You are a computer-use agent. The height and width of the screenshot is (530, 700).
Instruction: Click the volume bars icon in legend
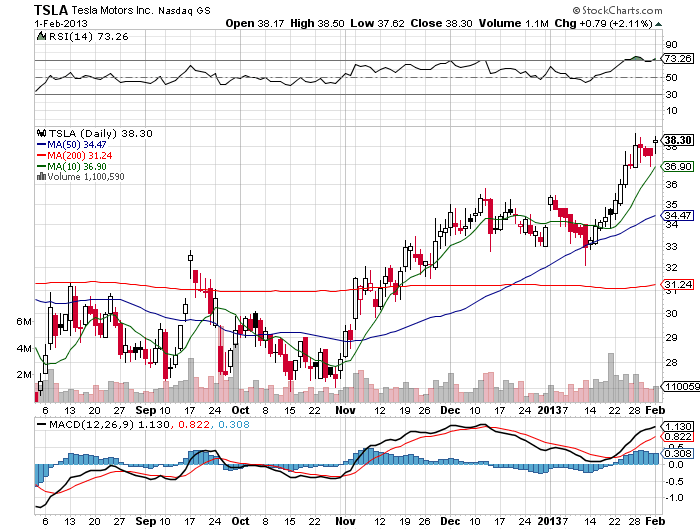pos(42,176)
